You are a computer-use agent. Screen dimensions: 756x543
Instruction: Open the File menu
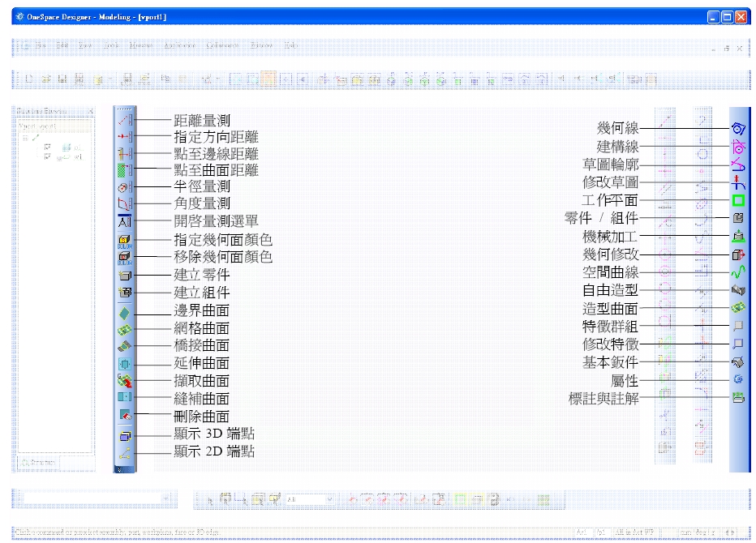pos(41,45)
